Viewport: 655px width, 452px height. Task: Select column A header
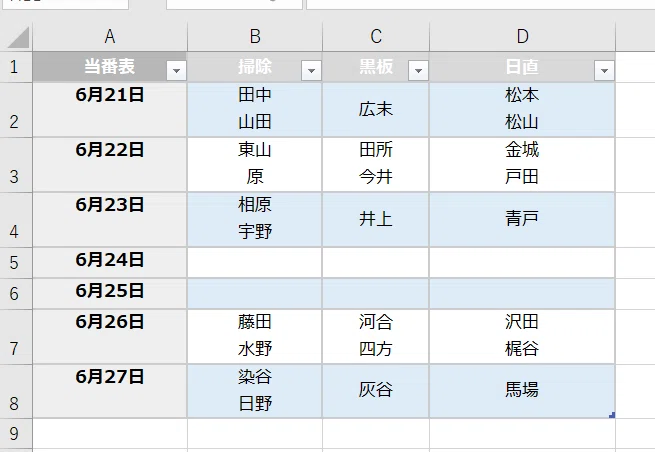tap(110, 37)
